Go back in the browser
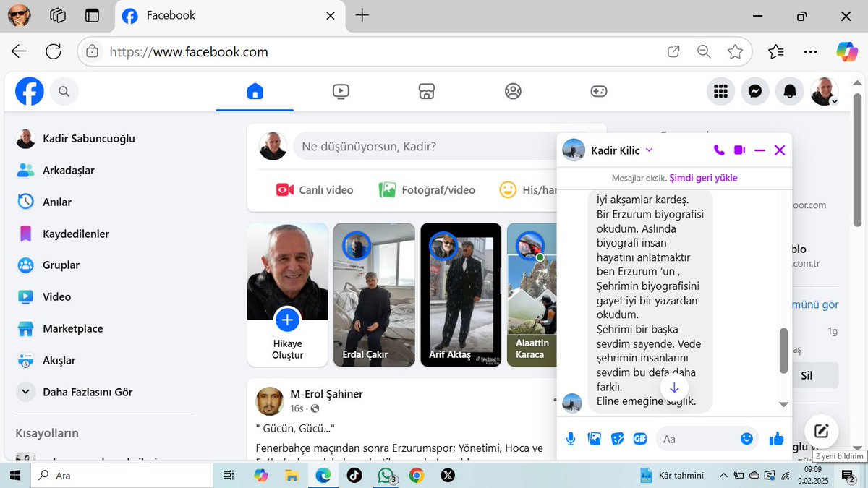This screenshot has width=868, height=488. 19,51
